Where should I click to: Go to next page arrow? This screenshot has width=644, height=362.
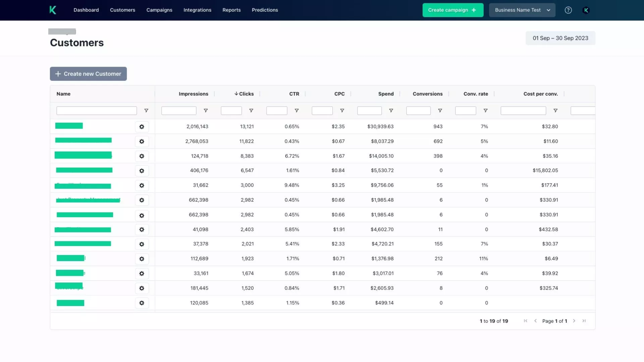(x=574, y=321)
